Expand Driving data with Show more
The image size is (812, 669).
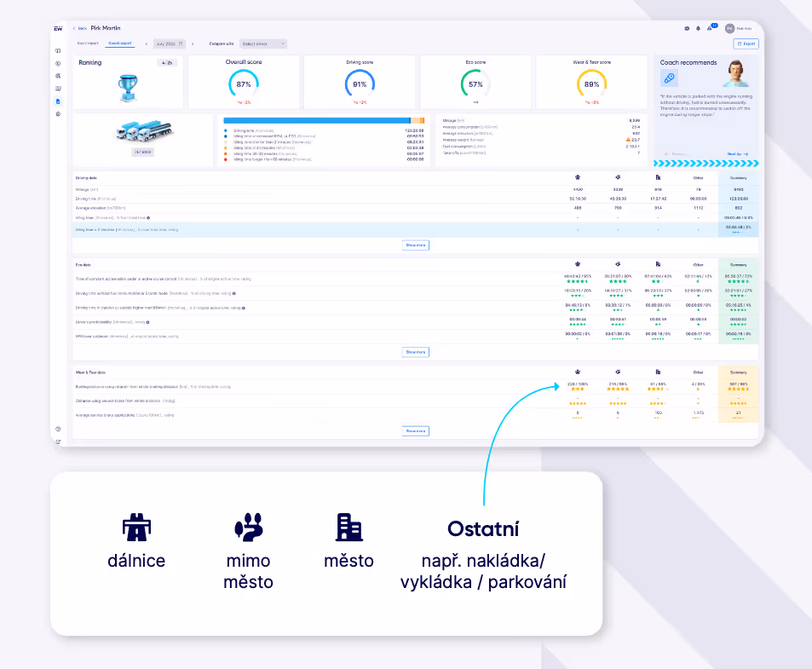pyautogui.click(x=415, y=245)
